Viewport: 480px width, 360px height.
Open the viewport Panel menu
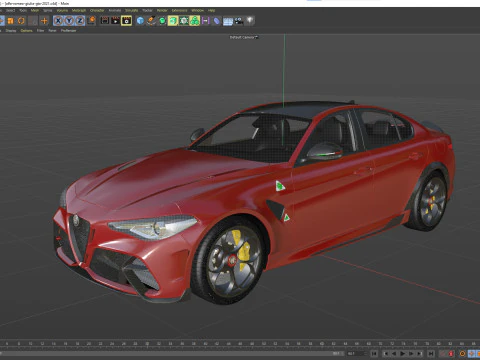click(x=52, y=30)
